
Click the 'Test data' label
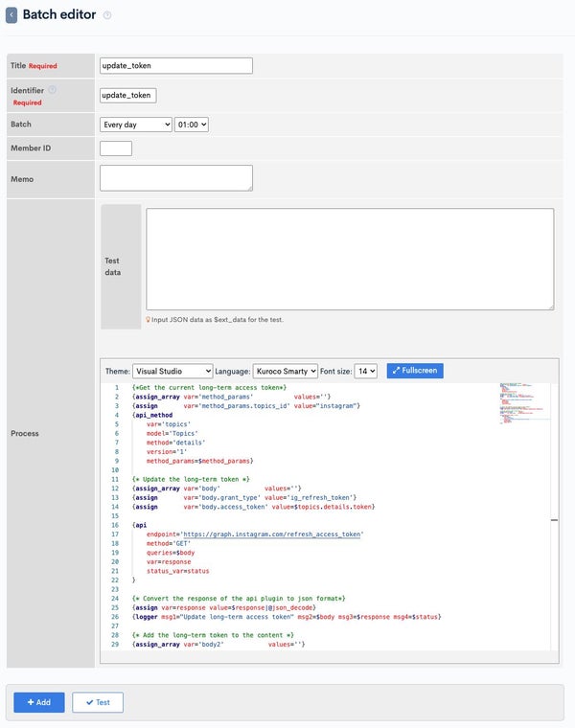click(112, 266)
